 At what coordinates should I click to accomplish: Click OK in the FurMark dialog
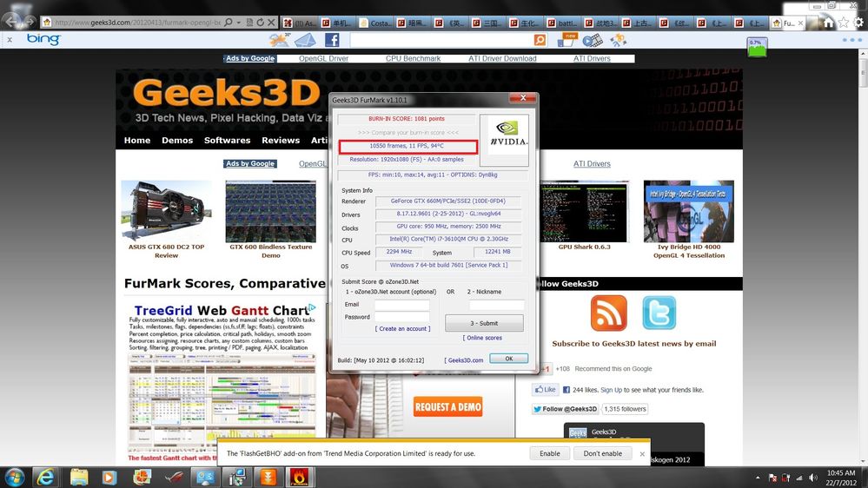[x=509, y=359]
